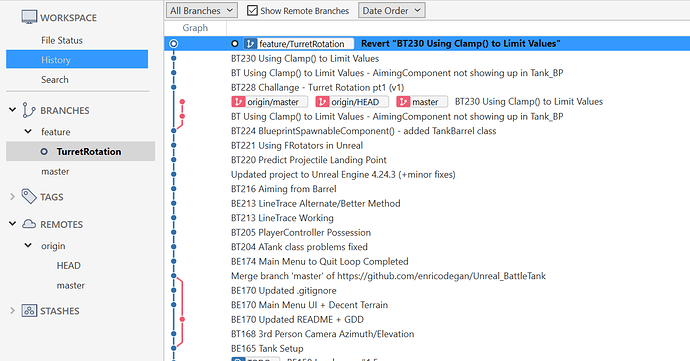This screenshot has height=361, width=690.
Task: Select commit BE170 Updated .gitignore
Action: [x=283, y=291]
